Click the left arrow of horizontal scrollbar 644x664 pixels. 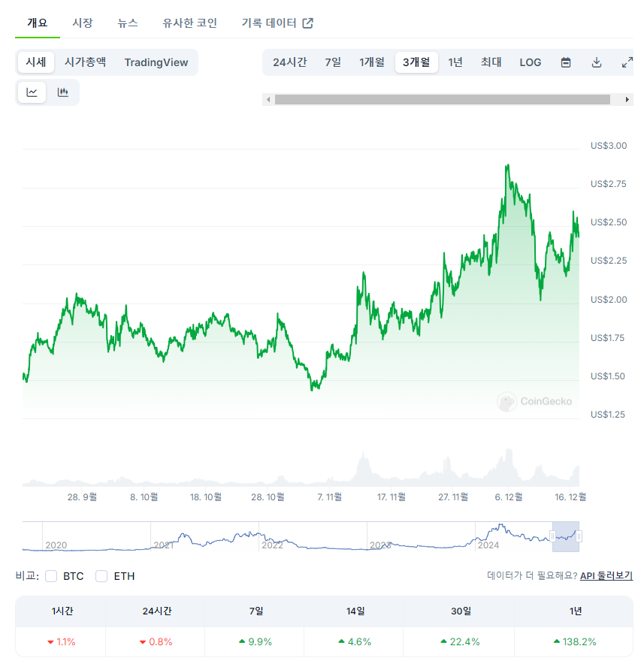coord(268,99)
